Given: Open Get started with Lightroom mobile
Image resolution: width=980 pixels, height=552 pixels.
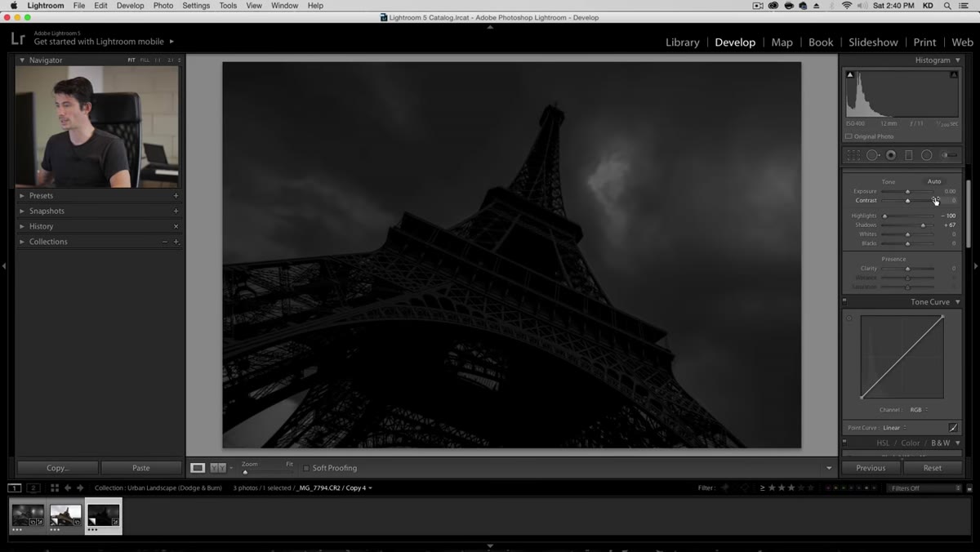Looking at the screenshot, I should [103, 42].
